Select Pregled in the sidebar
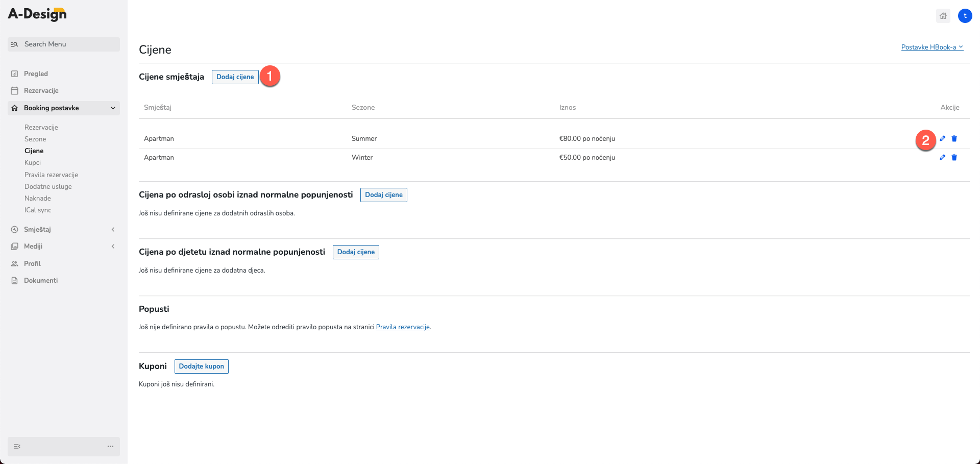980x464 pixels. coord(36,74)
